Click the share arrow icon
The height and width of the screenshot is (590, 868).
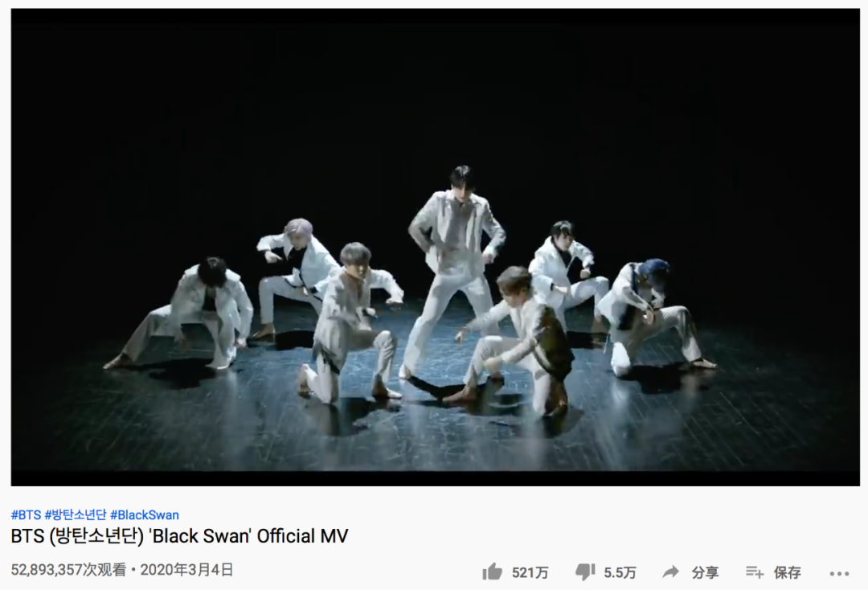pyautogui.click(x=671, y=572)
